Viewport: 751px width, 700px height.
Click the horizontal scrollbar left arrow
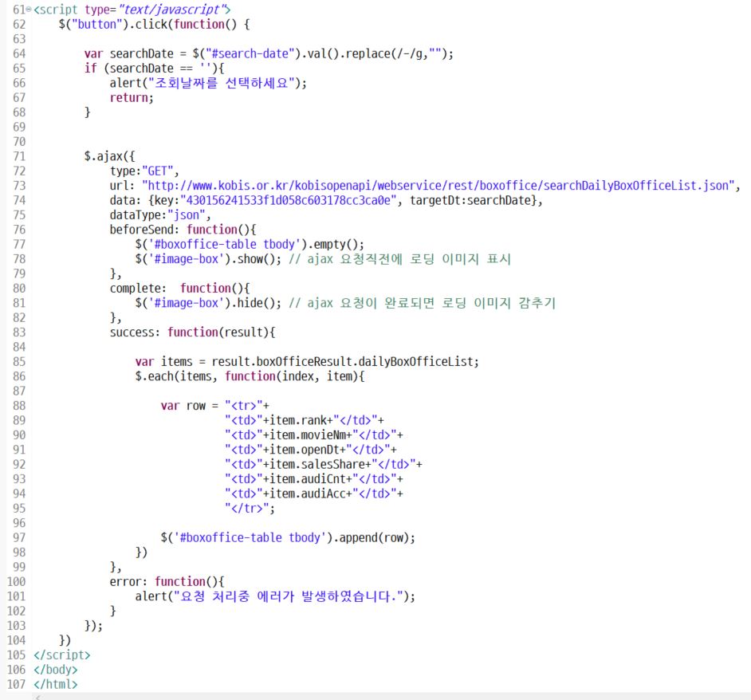(37, 697)
